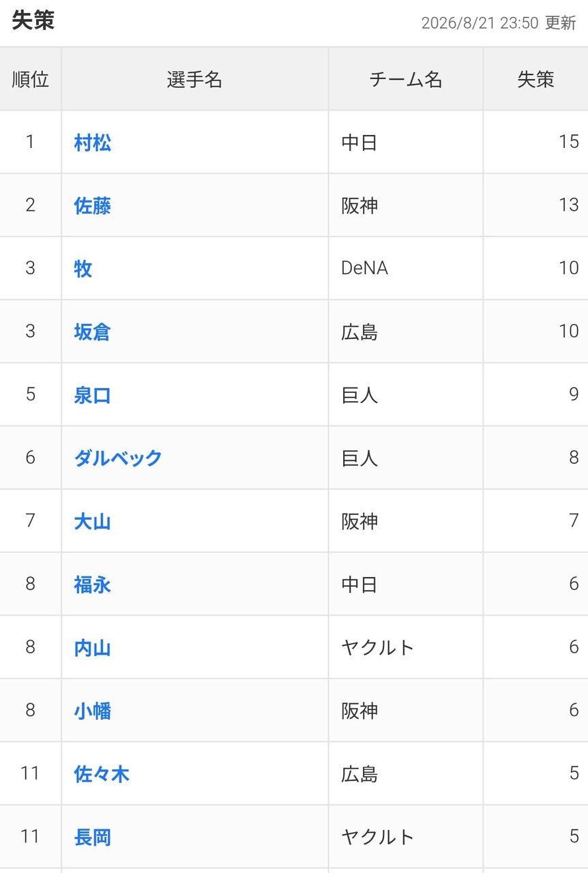Image resolution: width=588 pixels, height=873 pixels.
Task: Select the 坂倉 player name
Action: [x=93, y=332]
